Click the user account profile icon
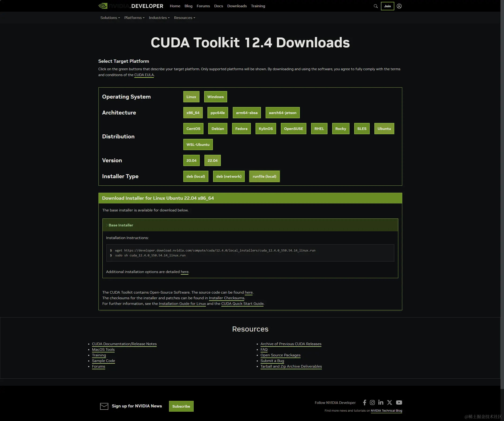 pyautogui.click(x=399, y=6)
